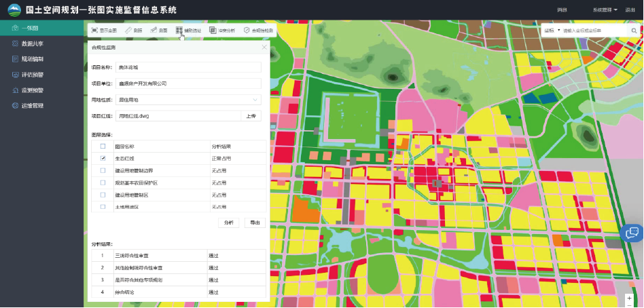Check the 建设用地管制边界 layer checkbox

coord(103,170)
